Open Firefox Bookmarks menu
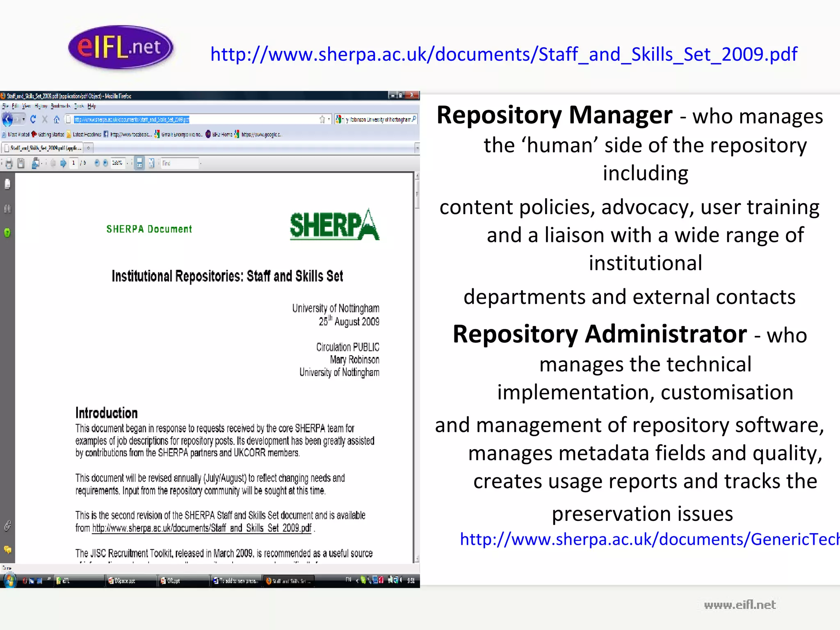The image size is (840, 630). (61, 106)
